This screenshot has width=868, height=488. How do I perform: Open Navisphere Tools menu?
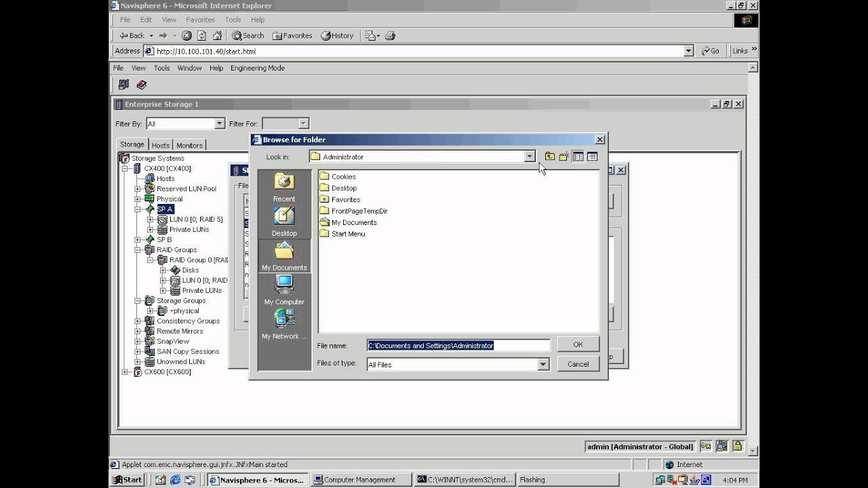161,68
